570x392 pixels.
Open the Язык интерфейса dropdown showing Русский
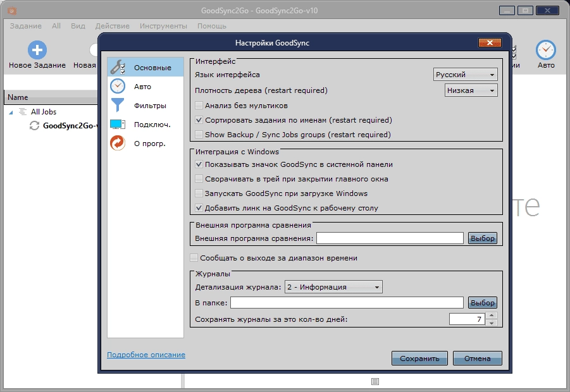point(466,75)
